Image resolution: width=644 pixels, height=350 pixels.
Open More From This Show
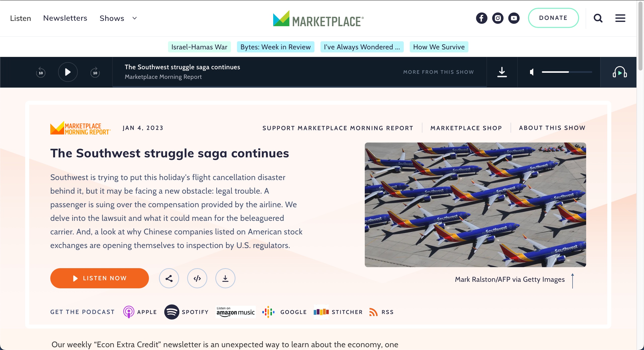click(x=438, y=72)
